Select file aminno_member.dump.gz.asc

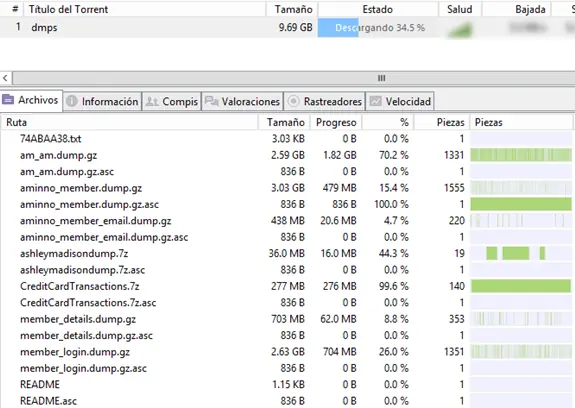point(89,205)
